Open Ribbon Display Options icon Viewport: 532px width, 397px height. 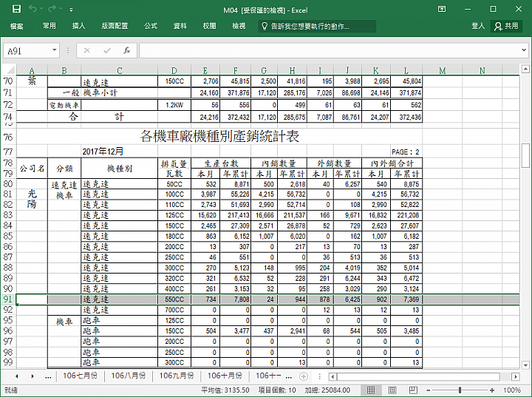coord(442,9)
